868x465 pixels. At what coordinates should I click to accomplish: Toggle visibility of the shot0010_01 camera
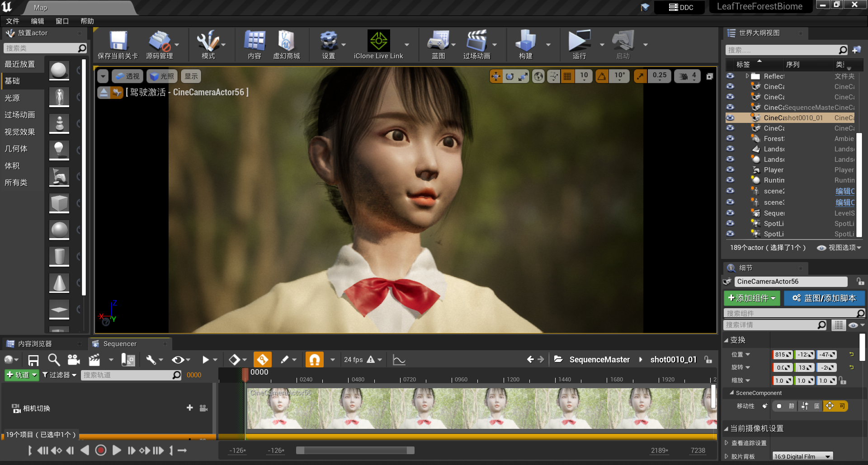coord(731,117)
